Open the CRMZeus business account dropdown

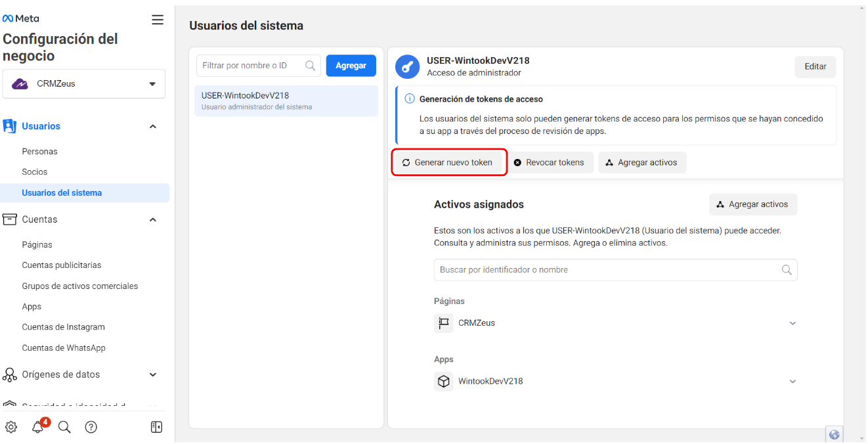(x=83, y=84)
